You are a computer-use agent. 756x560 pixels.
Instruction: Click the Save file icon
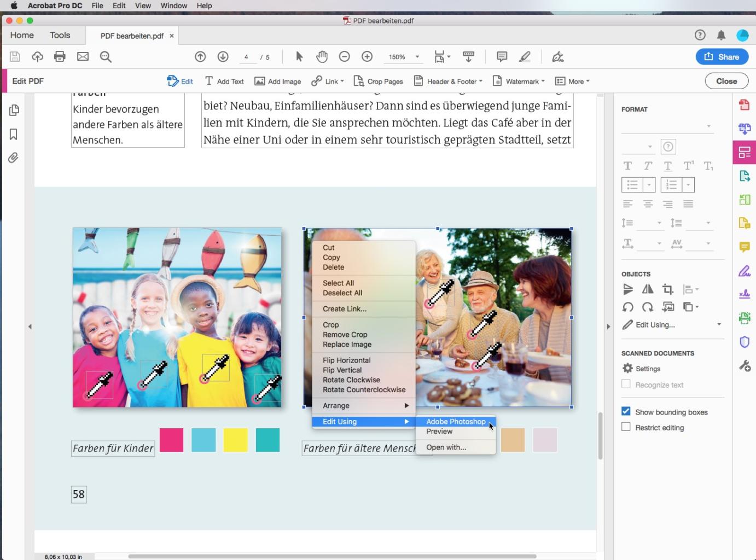click(15, 56)
